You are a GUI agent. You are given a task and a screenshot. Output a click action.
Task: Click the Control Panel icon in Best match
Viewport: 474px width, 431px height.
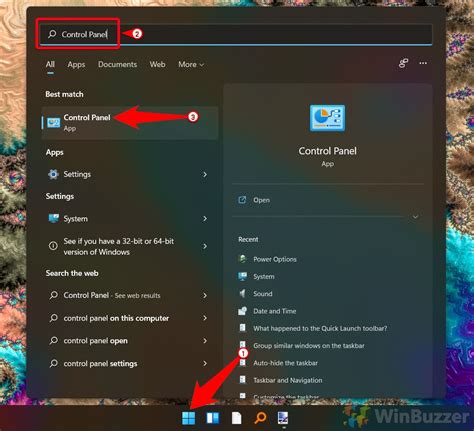coord(53,123)
